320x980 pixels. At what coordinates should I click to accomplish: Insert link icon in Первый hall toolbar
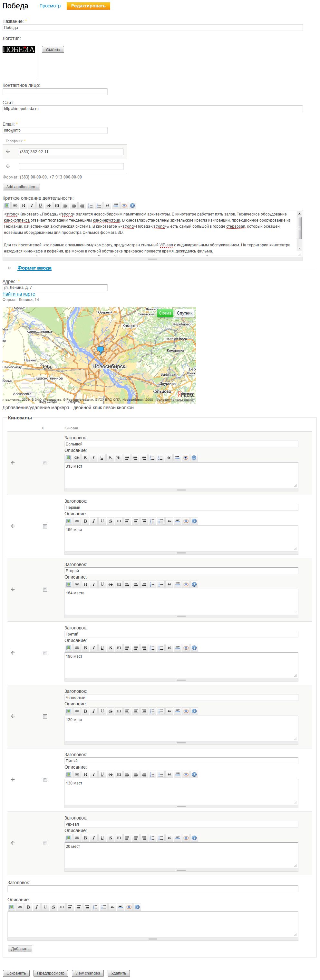click(77, 521)
